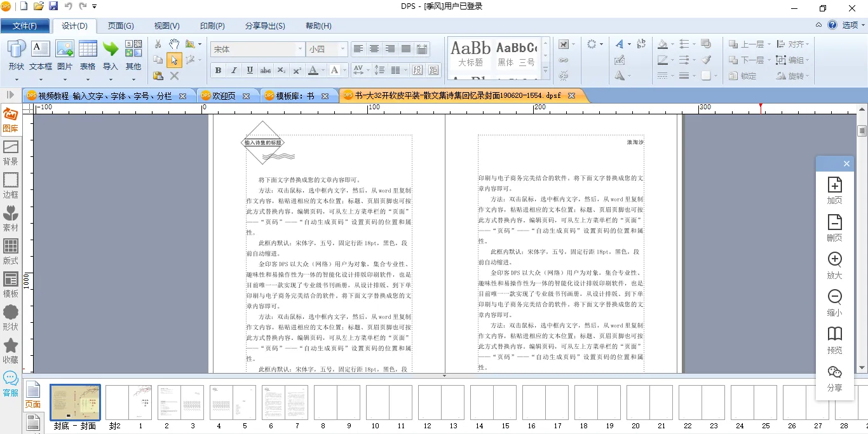Viewport: 868px width, 434px height.
Task: Open 收藏 favorites sidebar panel
Action: [x=10, y=351]
